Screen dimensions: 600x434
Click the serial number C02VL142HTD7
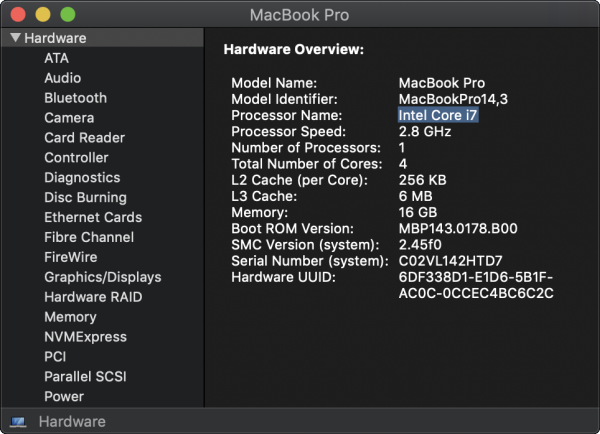coord(450,261)
